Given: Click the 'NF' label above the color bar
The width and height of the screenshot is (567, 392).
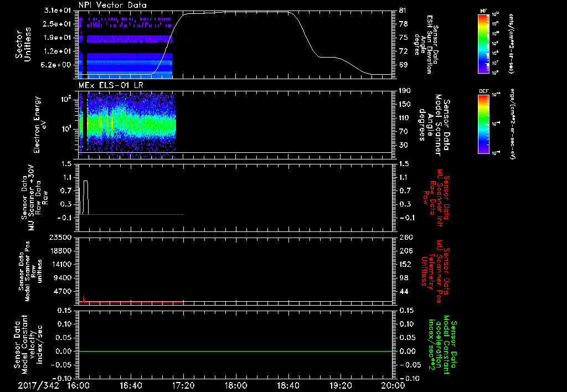Looking at the screenshot, I should (x=484, y=11).
